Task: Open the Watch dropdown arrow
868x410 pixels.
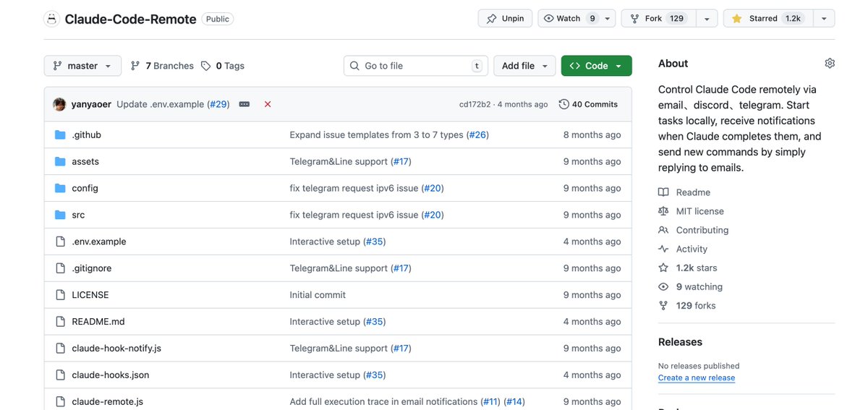Action: pos(608,18)
